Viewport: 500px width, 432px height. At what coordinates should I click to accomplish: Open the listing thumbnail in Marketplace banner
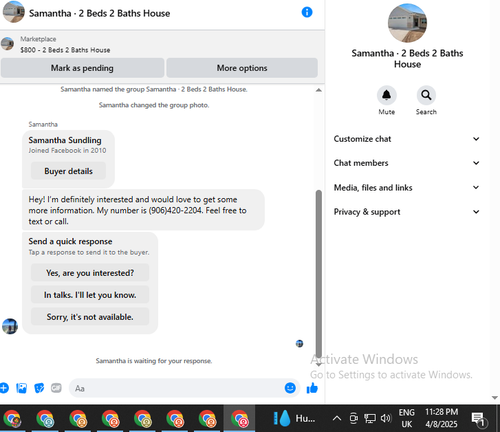click(x=7, y=44)
